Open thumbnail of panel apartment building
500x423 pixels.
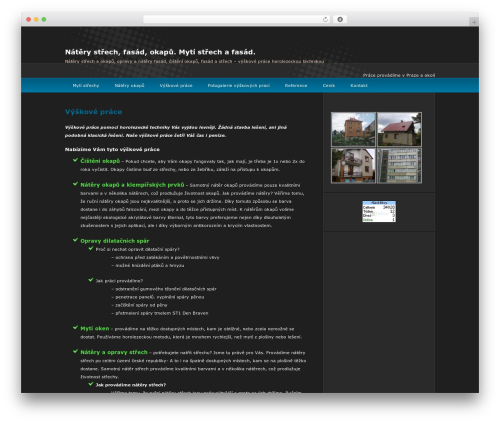tap(399, 166)
